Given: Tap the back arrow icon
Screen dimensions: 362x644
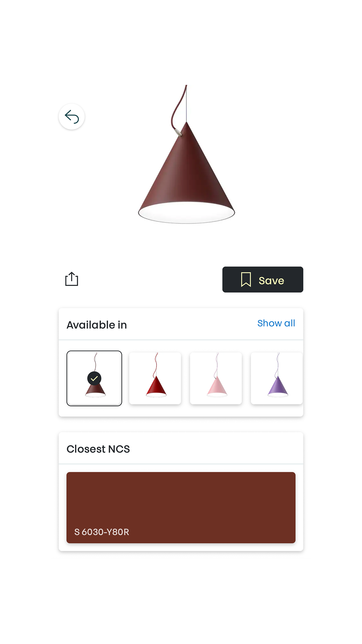Looking at the screenshot, I should (x=72, y=117).
